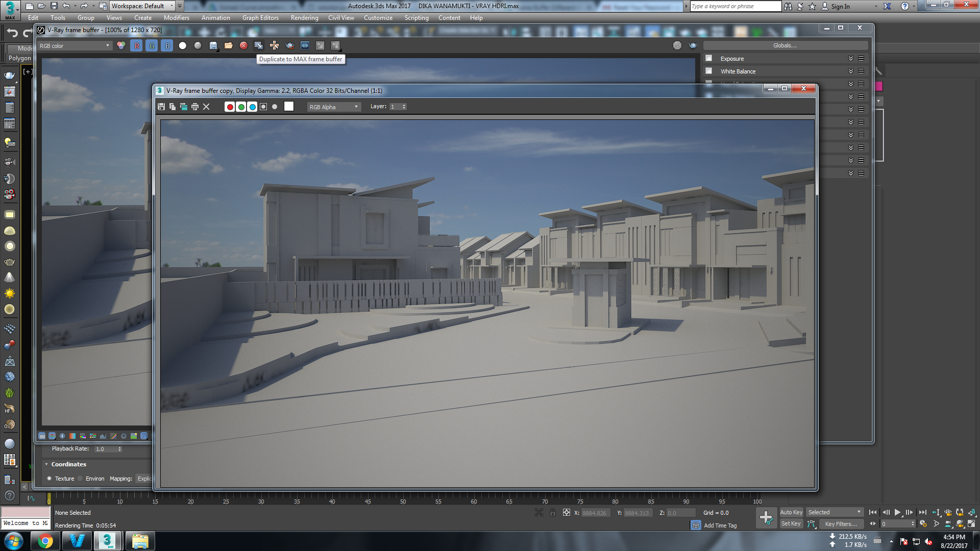Click the clone rendered frame window icon
This screenshot has width=980, height=551.
184,107
